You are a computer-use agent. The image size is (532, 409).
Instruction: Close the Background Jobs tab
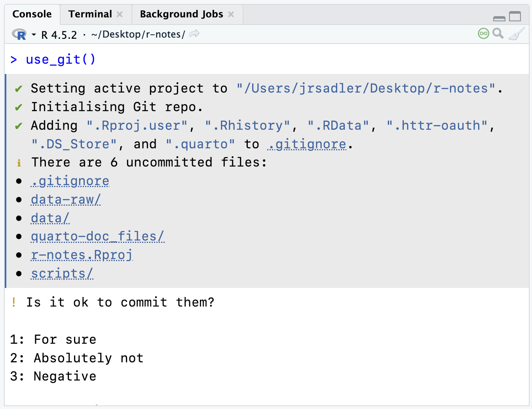coord(231,14)
